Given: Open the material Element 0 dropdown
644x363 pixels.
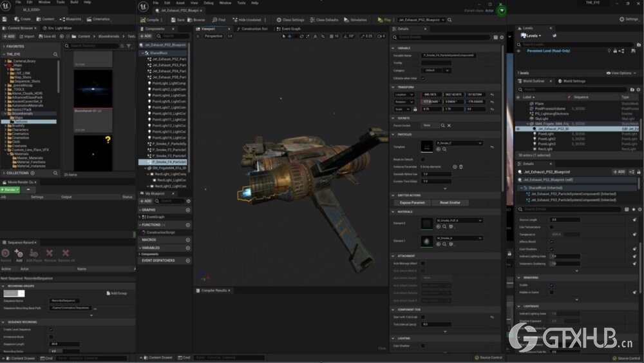Looking at the screenshot, I should pyautogui.click(x=459, y=221).
